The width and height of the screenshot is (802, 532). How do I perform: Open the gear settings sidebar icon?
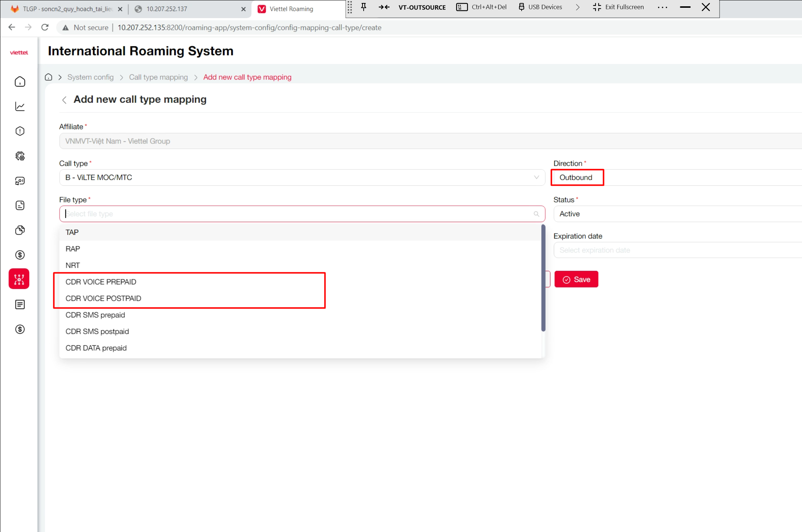tap(20, 156)
